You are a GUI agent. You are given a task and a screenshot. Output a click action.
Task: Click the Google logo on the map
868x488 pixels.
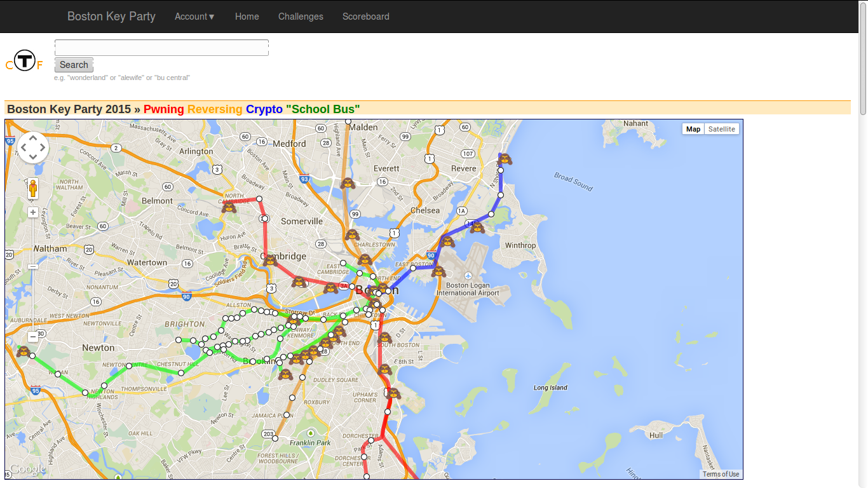[27, 470]
